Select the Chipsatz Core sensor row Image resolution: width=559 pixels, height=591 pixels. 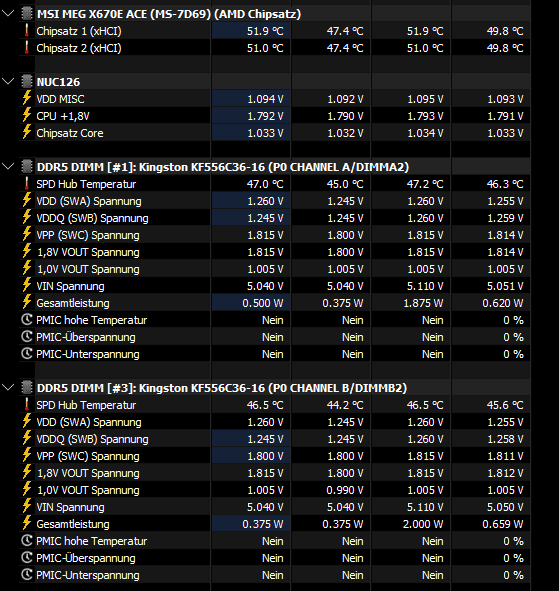(x=275, y=133)
